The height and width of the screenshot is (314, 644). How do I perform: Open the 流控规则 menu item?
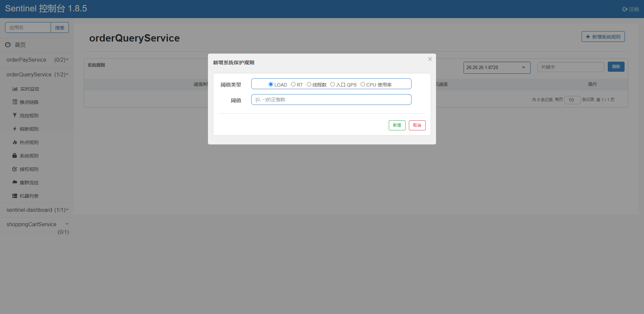(29, 116)
